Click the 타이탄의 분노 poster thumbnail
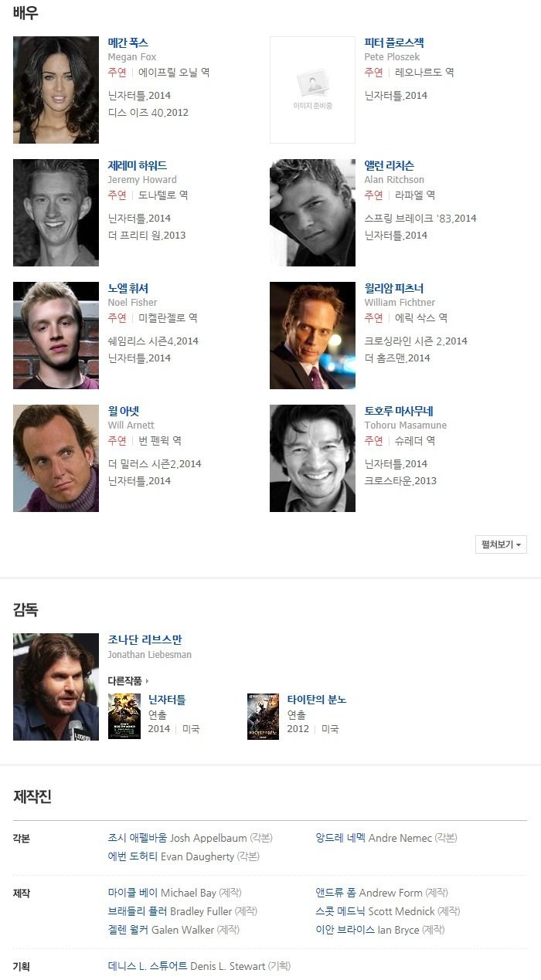The width and height of the screenshot is (541, 980). [263, 717]
